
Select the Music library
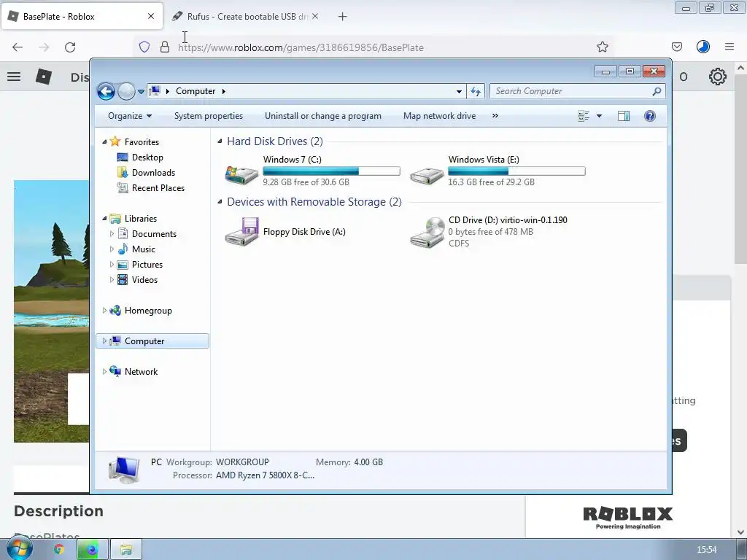[144, 249]
